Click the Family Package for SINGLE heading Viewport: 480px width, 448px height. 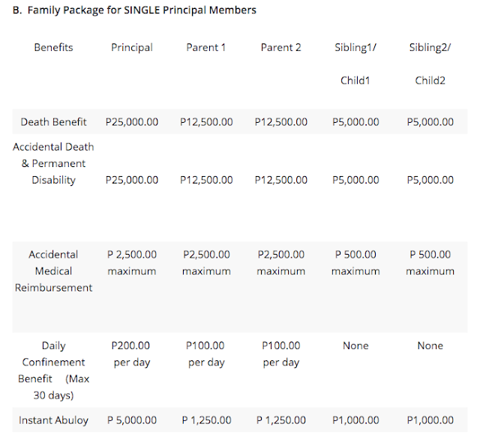click(135, 10)
